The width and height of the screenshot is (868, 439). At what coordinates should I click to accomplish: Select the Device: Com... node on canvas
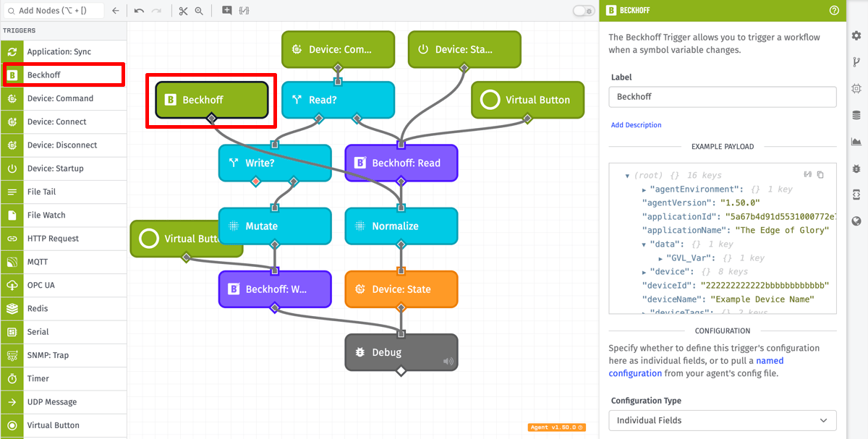(x=339, y=50)
